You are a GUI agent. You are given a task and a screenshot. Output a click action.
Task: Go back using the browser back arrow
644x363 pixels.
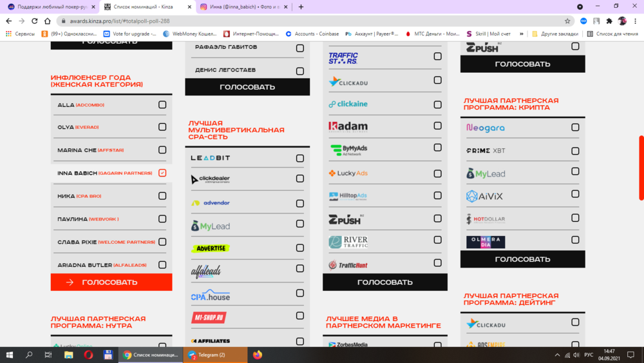click(8, 21)
